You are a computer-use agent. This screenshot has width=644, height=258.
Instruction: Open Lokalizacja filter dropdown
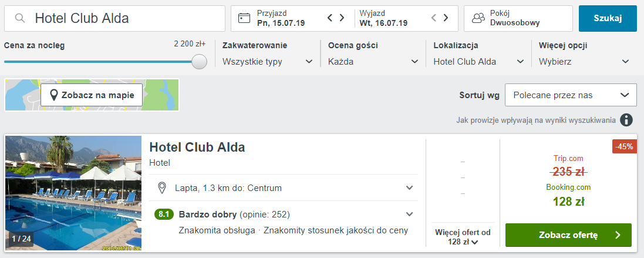[479, 62]
